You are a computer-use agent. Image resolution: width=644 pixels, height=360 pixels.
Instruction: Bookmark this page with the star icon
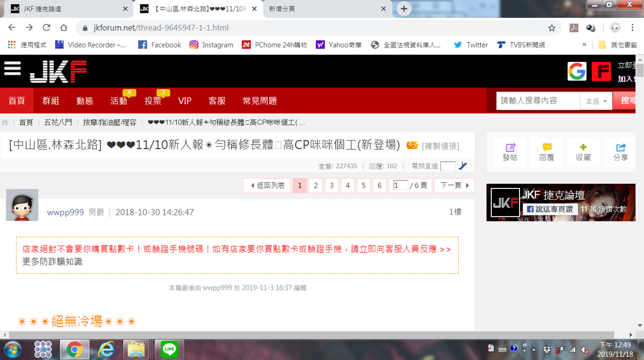tap(552, 28)
